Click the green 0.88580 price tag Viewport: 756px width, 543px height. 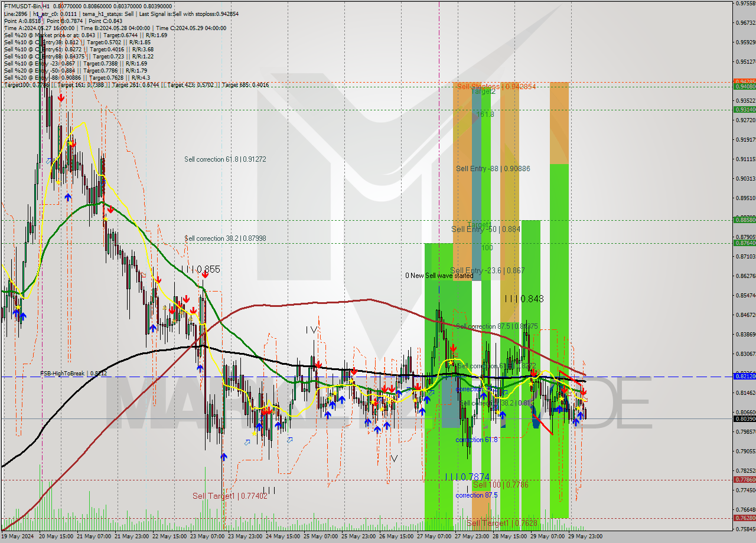pos(744,220)
